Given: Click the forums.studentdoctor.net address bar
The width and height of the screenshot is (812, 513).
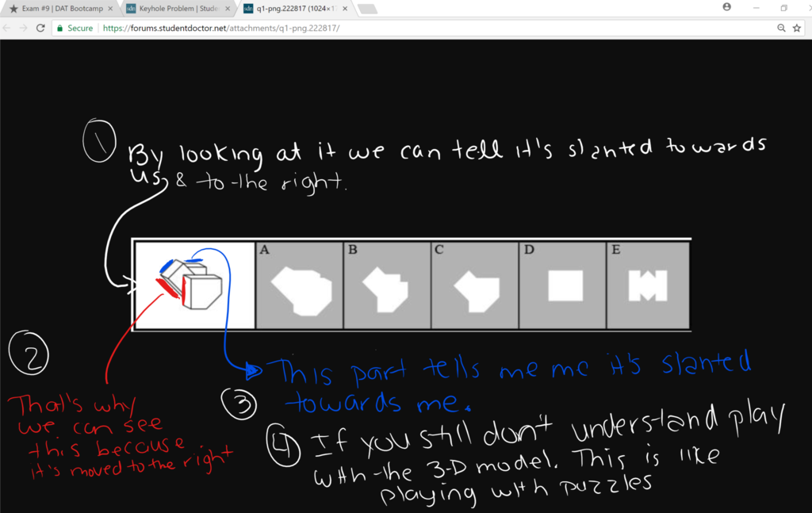Looking at the screenshot, I should [396, 28].
